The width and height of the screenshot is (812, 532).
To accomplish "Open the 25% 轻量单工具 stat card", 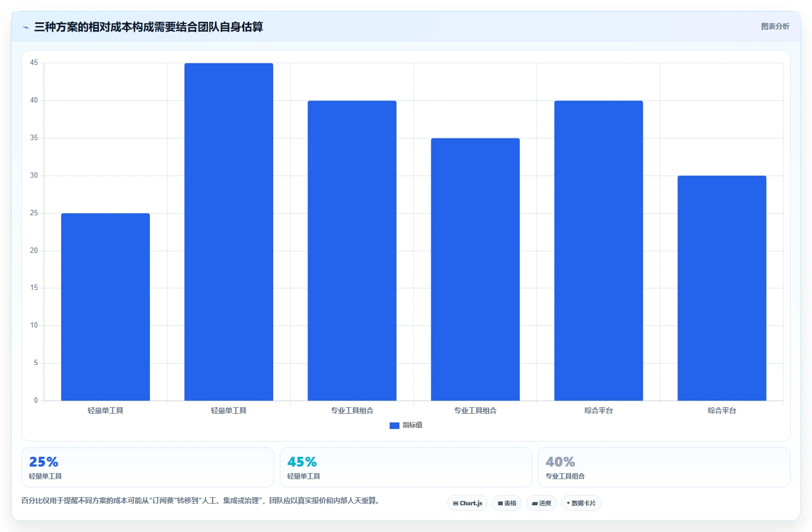I will coord(147,467).
